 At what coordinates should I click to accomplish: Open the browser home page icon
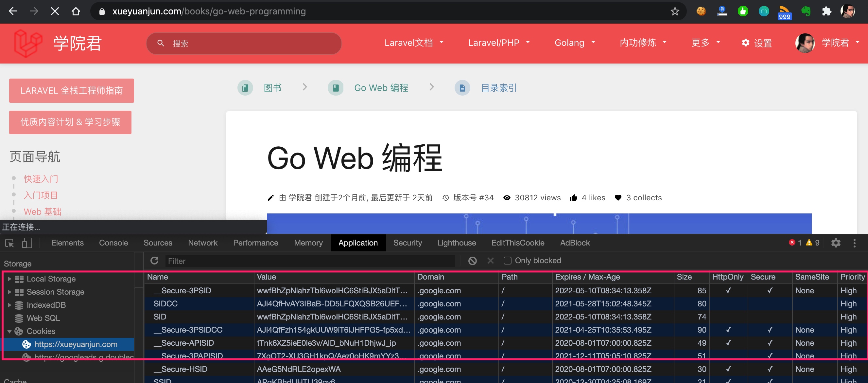pos(76,11)
